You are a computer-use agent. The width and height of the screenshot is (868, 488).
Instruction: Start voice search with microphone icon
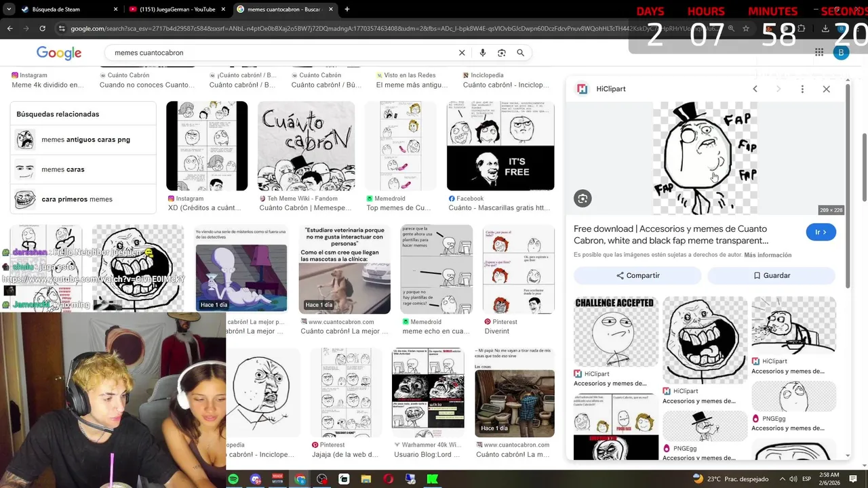tap(482, 53)
